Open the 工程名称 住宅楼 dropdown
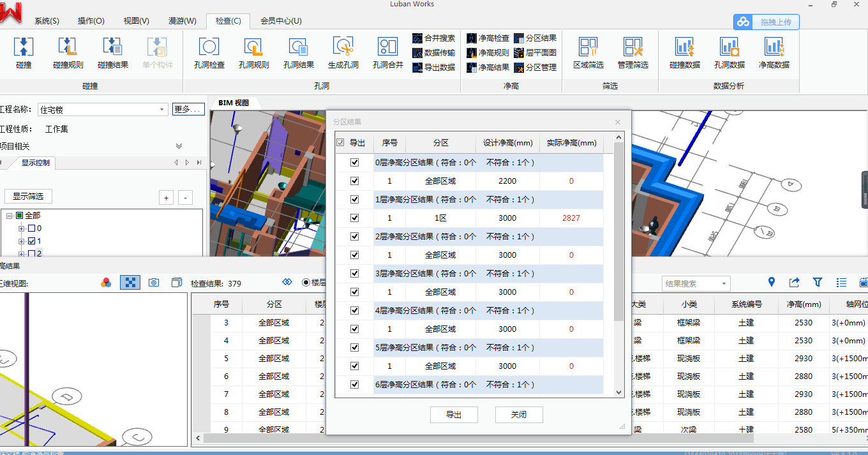 pos(162,110)
